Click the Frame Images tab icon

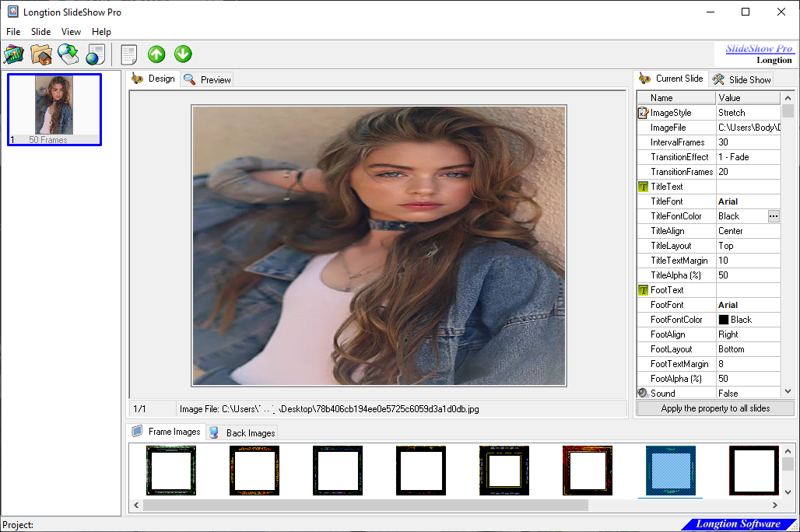[137, 432]
